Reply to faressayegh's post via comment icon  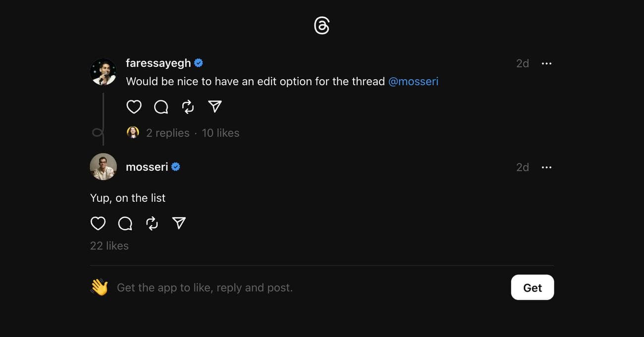click(161, 107)
